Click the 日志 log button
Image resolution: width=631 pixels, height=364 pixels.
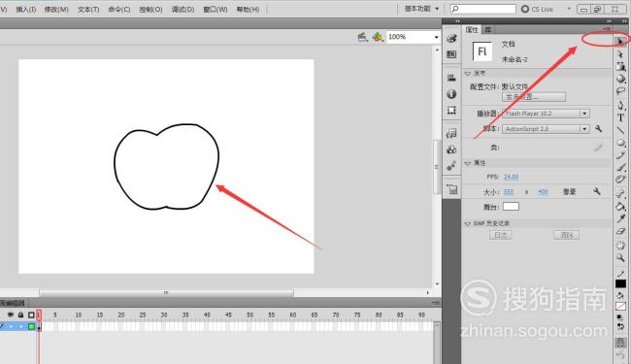tap(501, 235)
